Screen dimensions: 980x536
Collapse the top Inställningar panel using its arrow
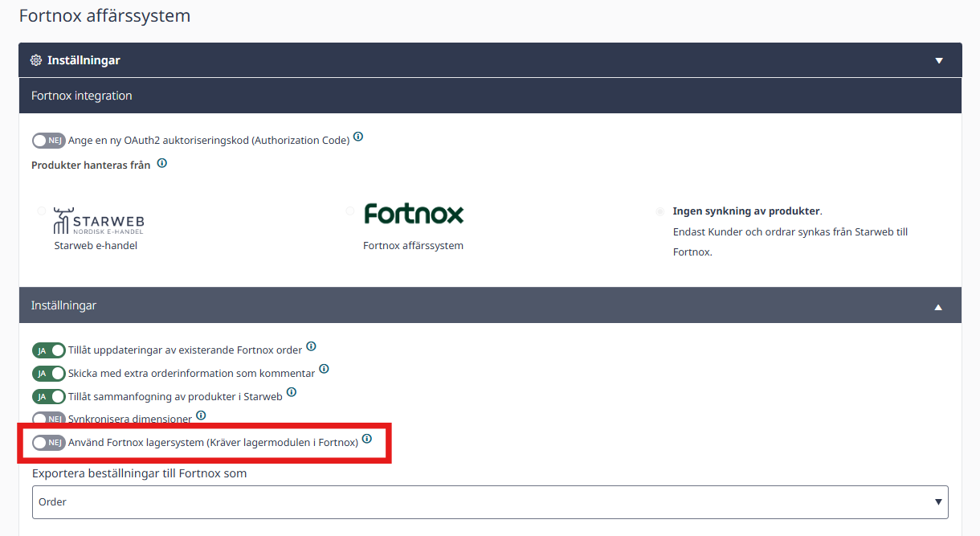tap(939, 61)
